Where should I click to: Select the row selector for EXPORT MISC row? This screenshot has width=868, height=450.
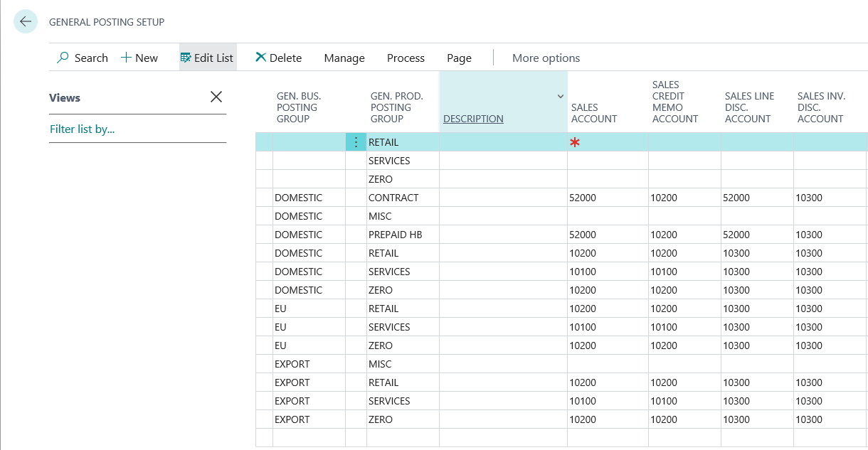(x=264, y=364)
